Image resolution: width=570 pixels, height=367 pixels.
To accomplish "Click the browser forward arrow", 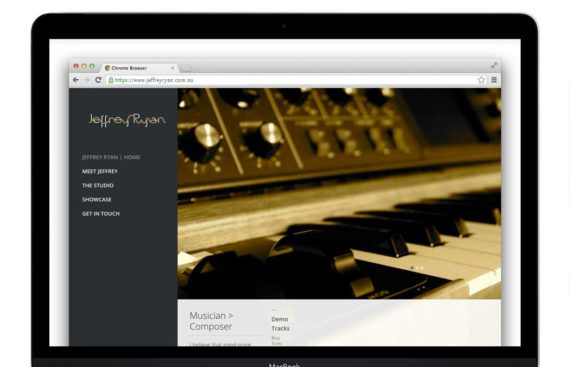I will tap(87, 80).
